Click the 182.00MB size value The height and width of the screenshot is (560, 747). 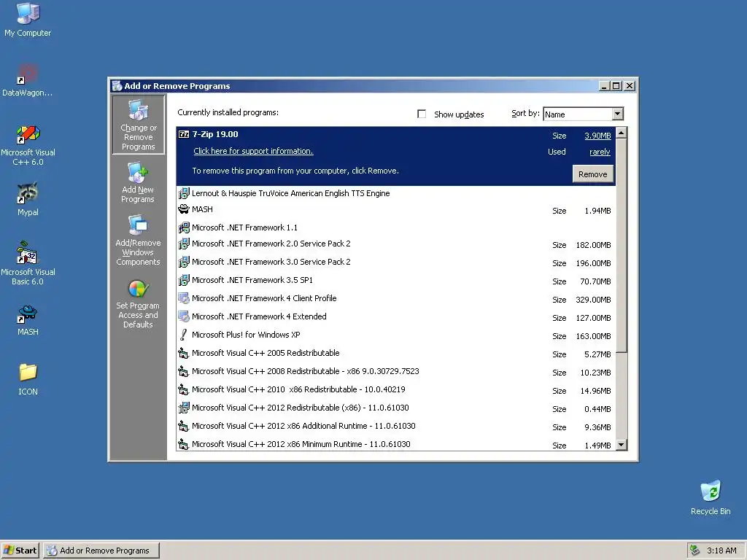pos(593,245)
